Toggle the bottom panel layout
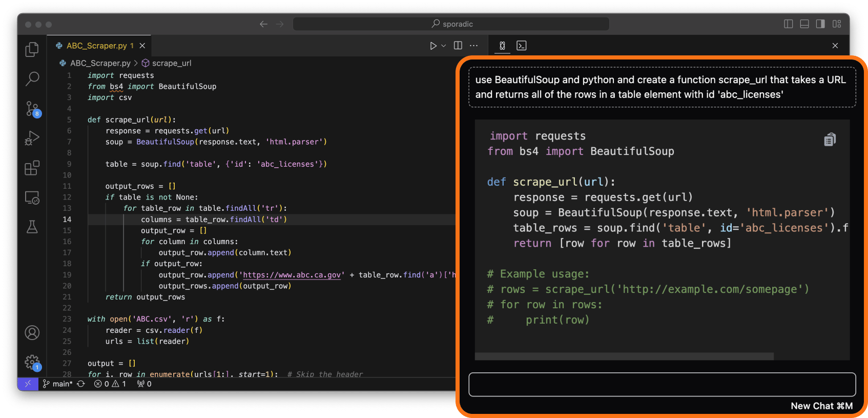 (x=804, y=24)
